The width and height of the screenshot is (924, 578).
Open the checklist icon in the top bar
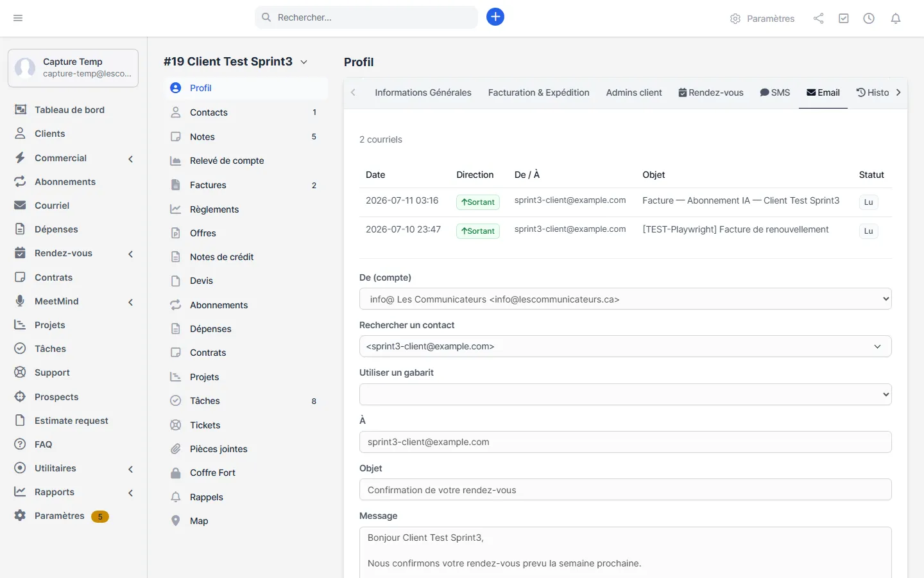(844, 19)
